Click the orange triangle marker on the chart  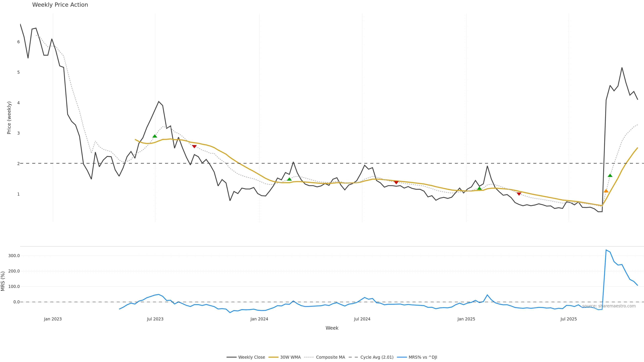click(606, 191)
